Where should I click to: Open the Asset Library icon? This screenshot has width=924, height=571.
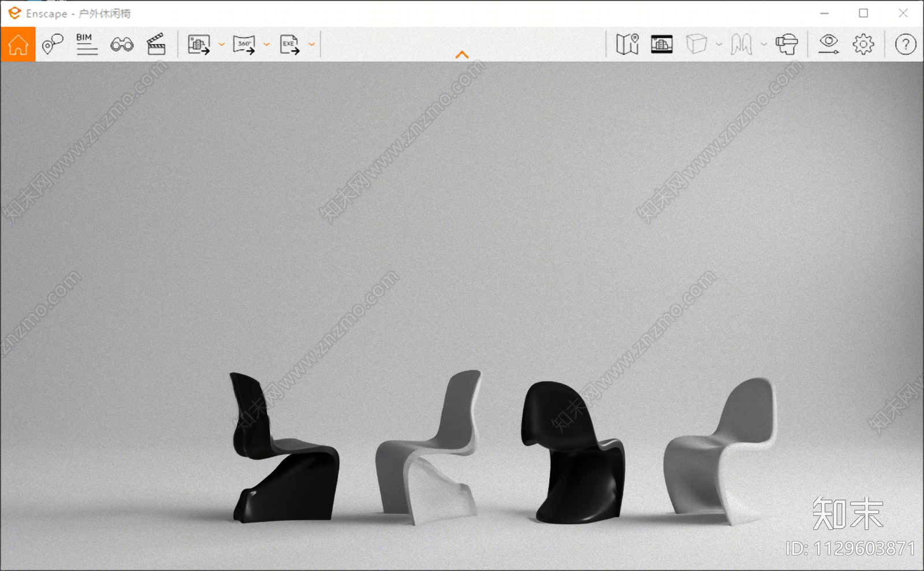(x=662, y=44)
